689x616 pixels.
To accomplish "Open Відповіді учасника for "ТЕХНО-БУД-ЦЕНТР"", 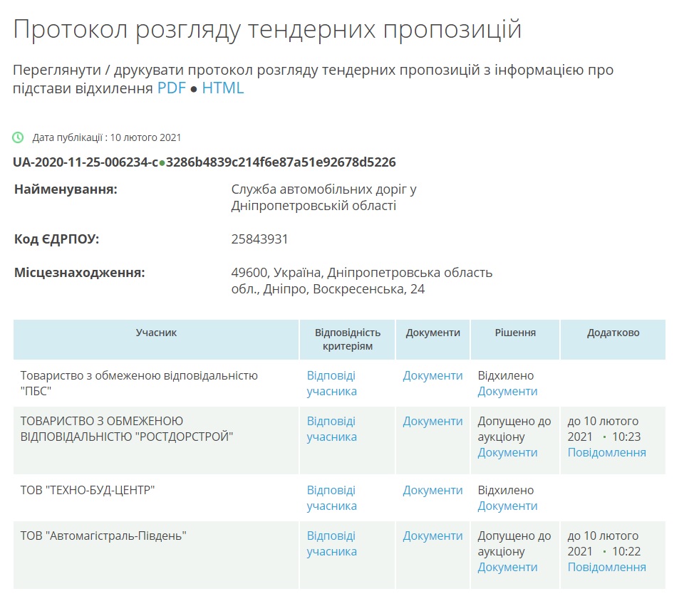I will (331, 498).
